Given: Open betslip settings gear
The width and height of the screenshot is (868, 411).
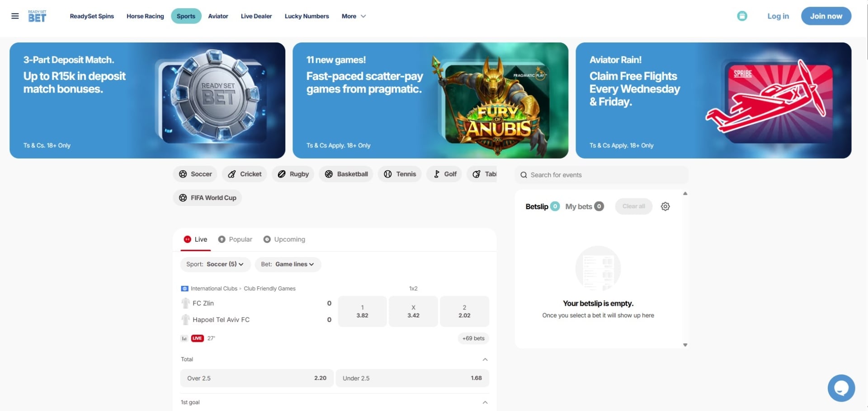Looking at the screenshot, I should click(665, 206).
